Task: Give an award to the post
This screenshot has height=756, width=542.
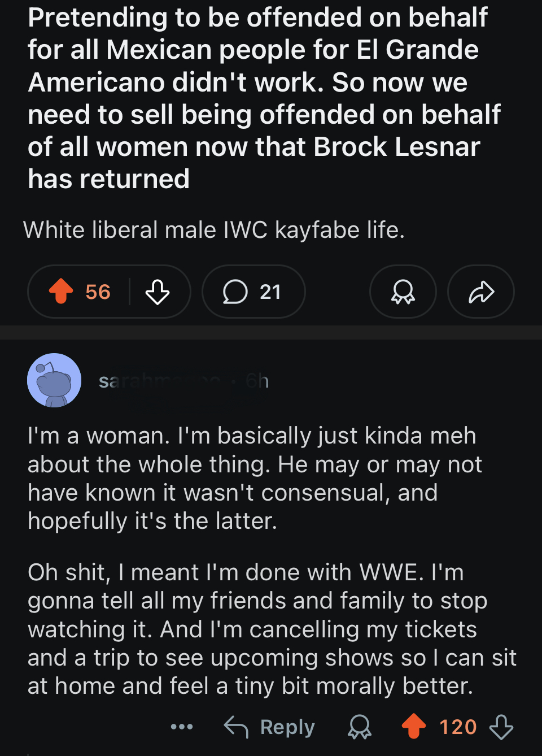Action: (403, 292)
